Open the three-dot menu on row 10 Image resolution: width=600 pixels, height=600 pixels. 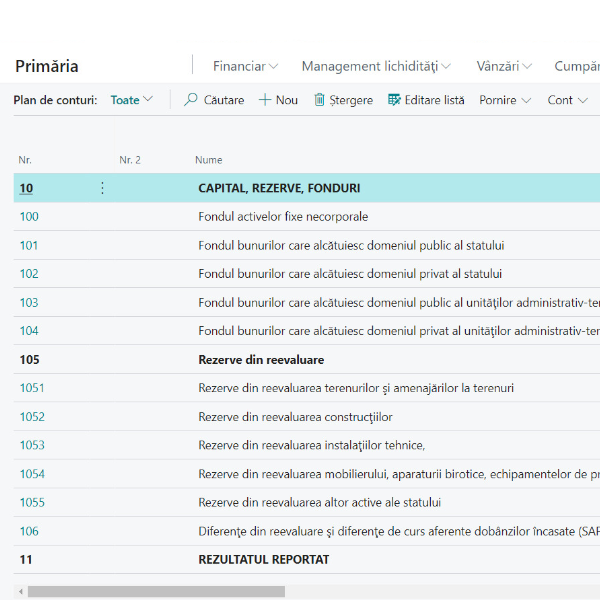(102, 188)
